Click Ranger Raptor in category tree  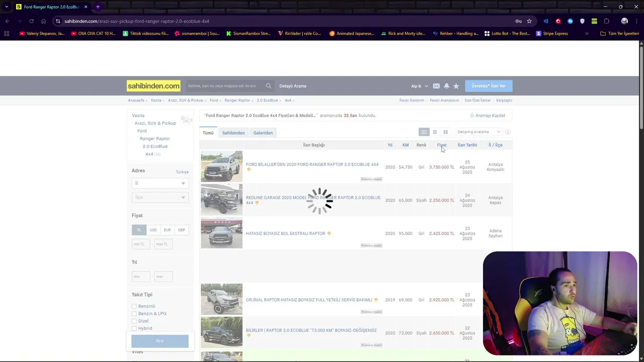point(155,138)
